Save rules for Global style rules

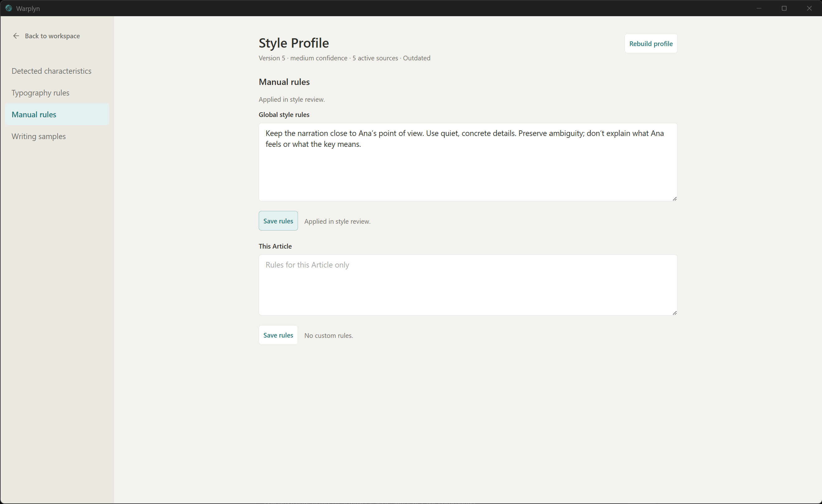(x=278, y=221)
